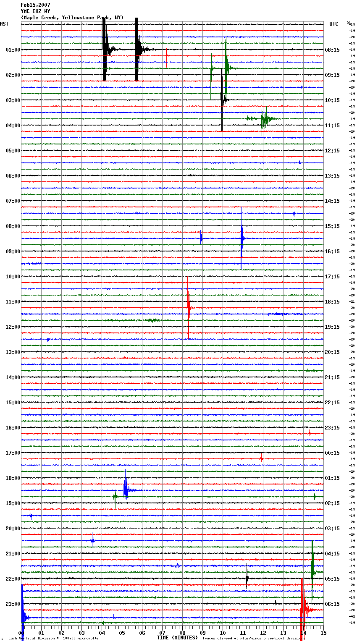Click the 'DC' column header
Screen dimensions: 357x644
click(x=349, y=23)
